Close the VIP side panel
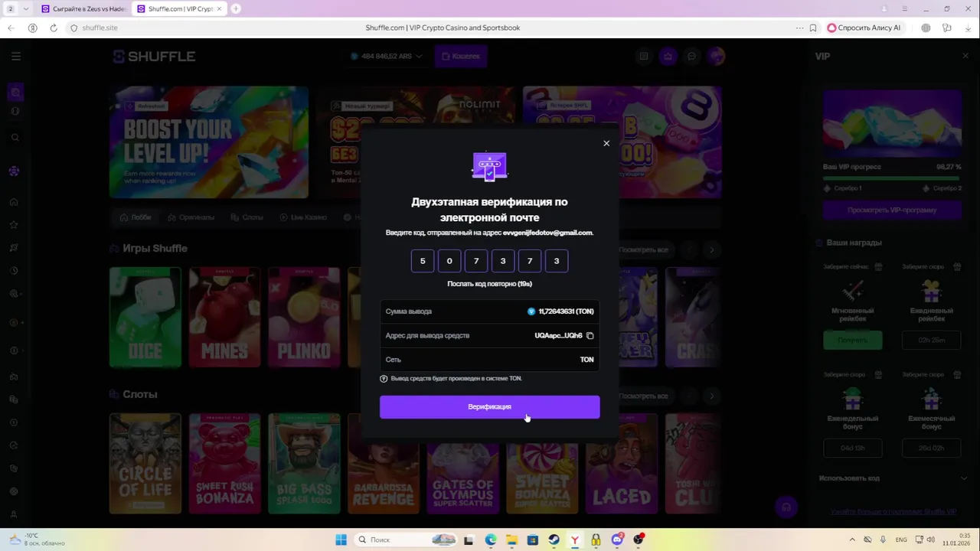Image resolution: width=980 pixels, height=551 pixels. (x=965, y=56)
